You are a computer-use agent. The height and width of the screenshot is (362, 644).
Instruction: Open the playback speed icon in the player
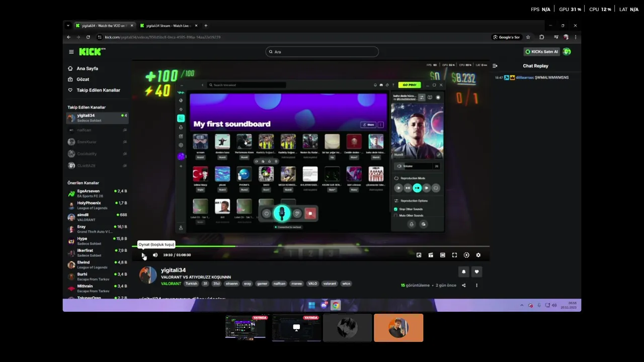tap(466, 255)
